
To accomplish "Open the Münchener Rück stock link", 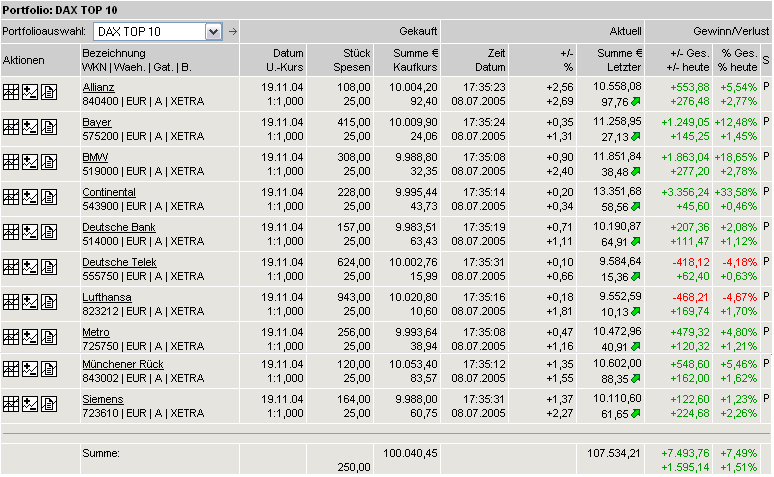I will tap(122, 364).
